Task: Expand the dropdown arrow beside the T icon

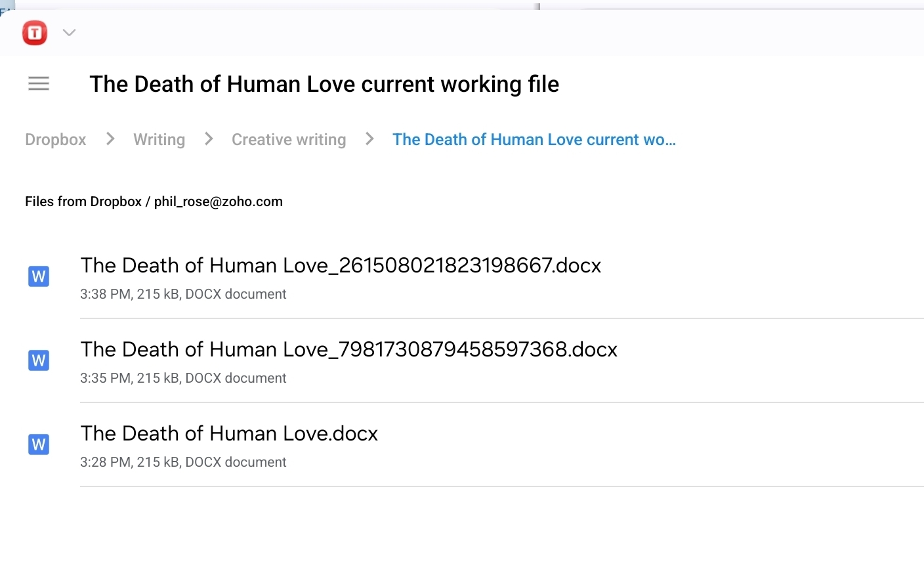Action: tap(69, 32)
